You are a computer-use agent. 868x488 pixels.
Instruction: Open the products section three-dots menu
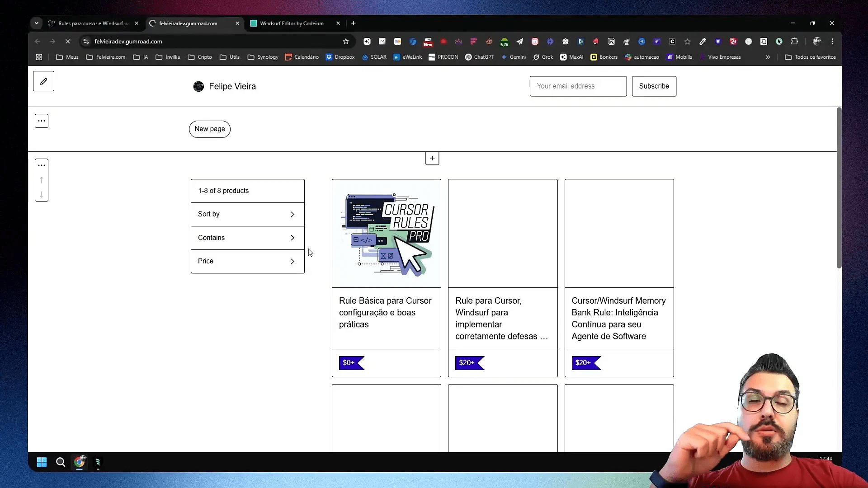point(42,165)
